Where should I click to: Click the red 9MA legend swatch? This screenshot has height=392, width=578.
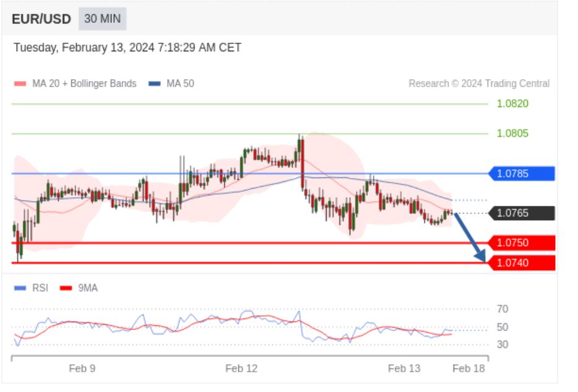[x=66, y=288]
